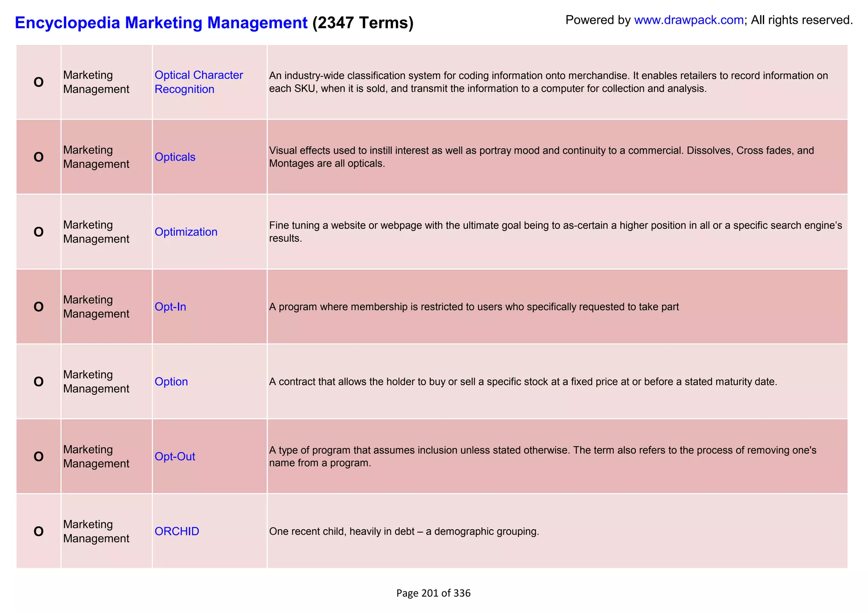Viewport: 868px width, 614px height.
Task: Click the ORCHID definition about demographic grouping
Action: [x=404, y=531]
